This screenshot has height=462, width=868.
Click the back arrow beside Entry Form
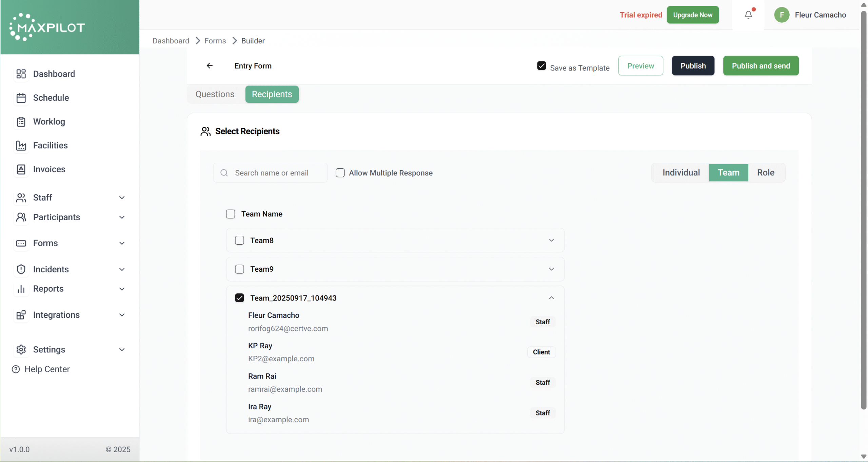[210, 65]
